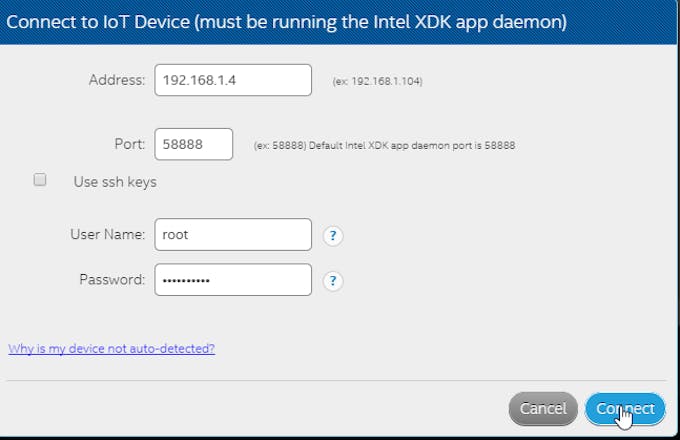This screenshot has height=440, width=680.
Task: Click the default daemon port hint text
Action: point(384,145)
